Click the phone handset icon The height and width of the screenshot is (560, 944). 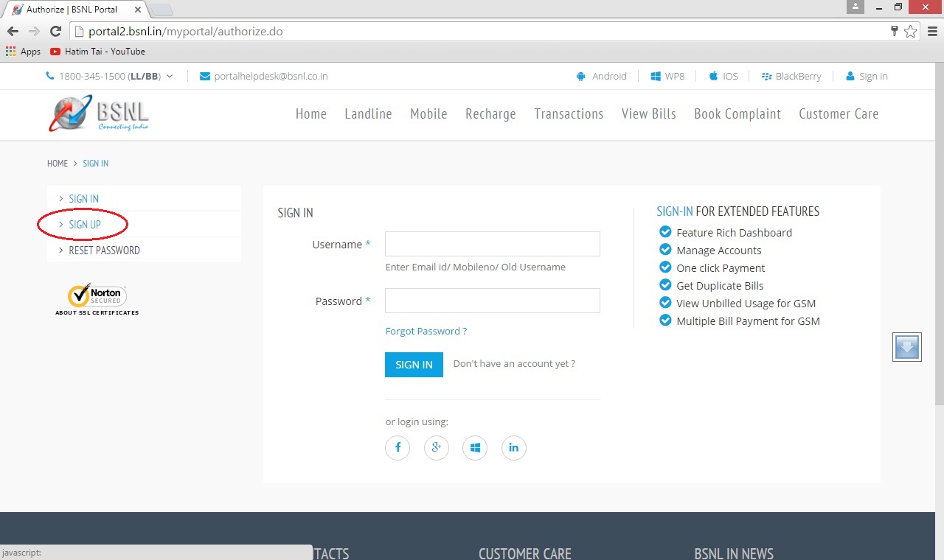point(50,76)
